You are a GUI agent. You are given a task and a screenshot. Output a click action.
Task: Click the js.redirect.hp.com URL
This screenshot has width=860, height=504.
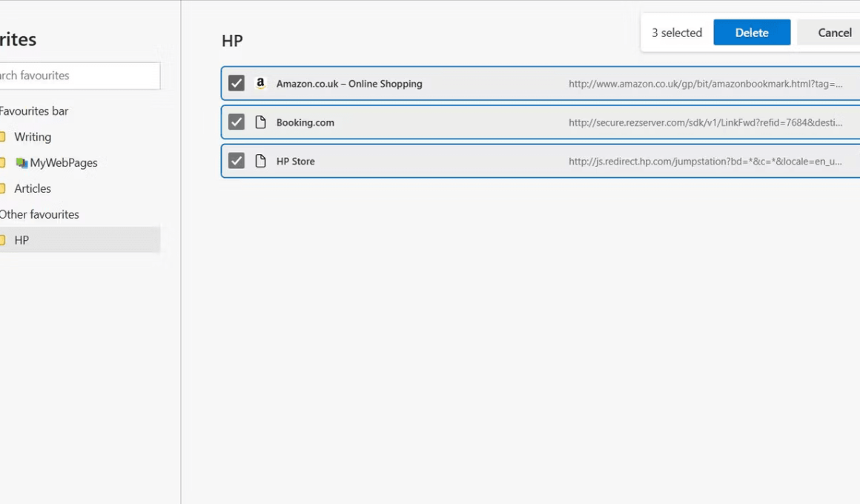click(705, 162)
